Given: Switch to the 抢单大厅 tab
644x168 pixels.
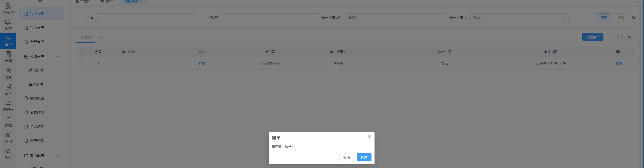Looking at the screenshot, I should 83,1.
